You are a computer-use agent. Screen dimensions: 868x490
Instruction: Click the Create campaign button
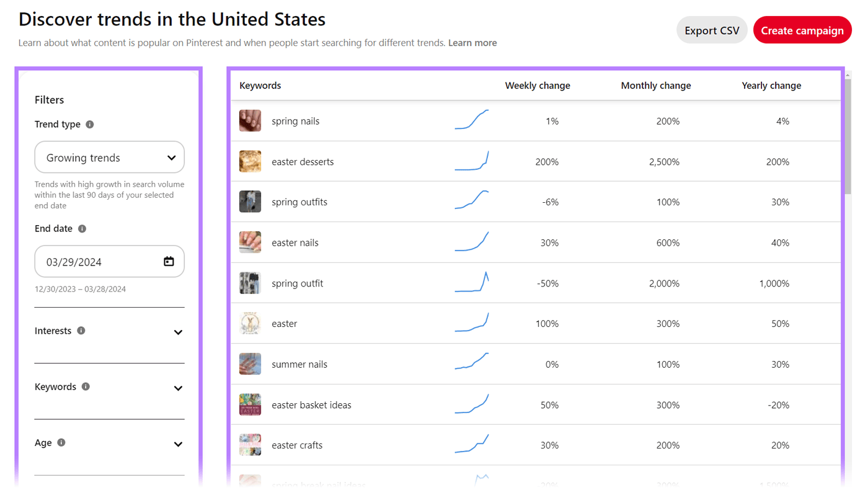(x=802, y=30)
